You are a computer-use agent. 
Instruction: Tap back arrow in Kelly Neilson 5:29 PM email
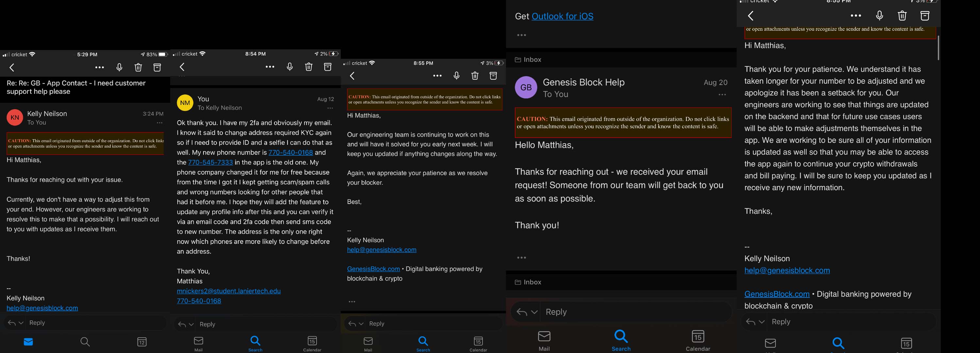(12, 67)
